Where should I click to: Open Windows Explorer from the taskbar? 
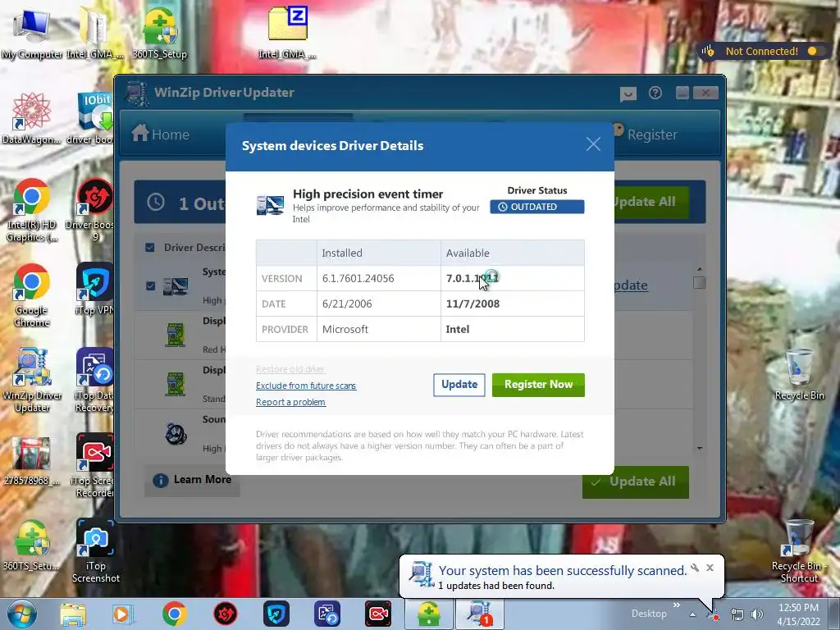73,614
